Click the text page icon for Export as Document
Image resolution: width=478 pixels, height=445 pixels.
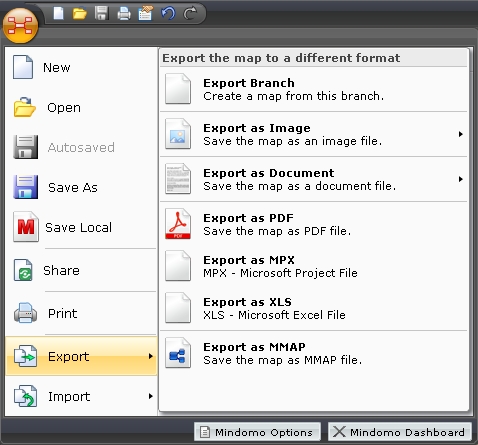(x=178, y=179)
